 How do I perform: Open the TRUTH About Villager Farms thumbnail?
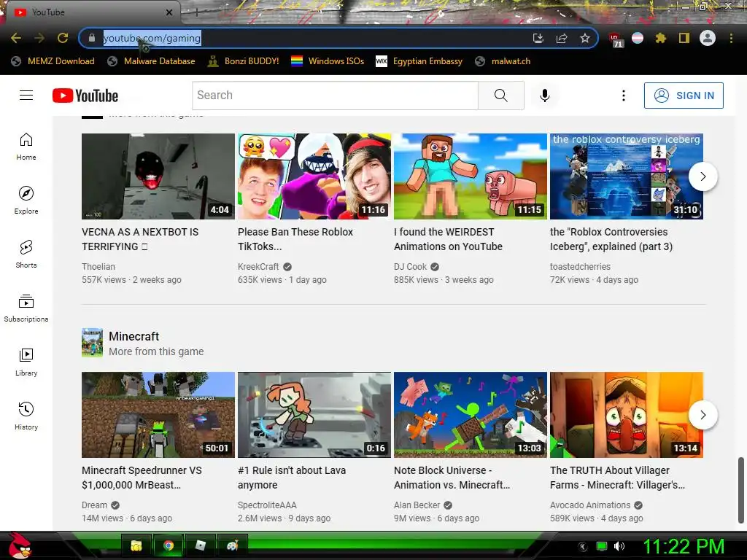point(627,415)
